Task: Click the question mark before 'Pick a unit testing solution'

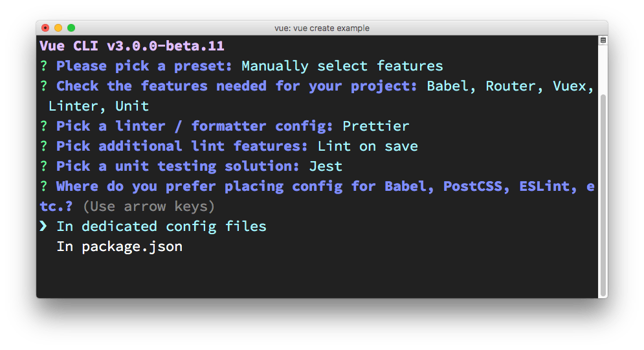Action: [43, 166]
